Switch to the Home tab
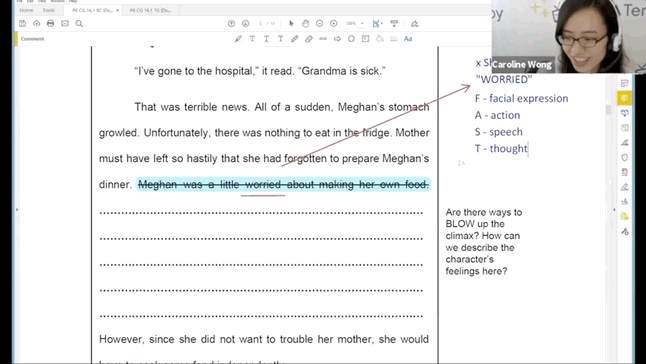 [x=26, y=10]
